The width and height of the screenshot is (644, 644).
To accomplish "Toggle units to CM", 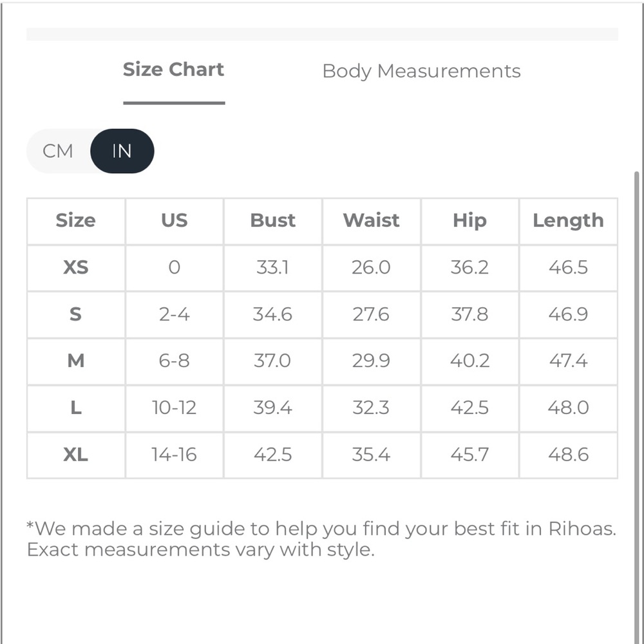I will point(58,151).
